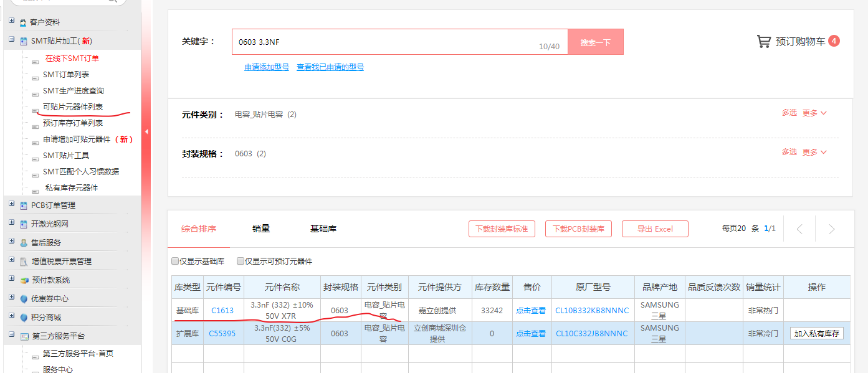Click the 客户资料 person icon in the sidebar
This screenshot has height=373, width=868.
click(x=23, y=22)
